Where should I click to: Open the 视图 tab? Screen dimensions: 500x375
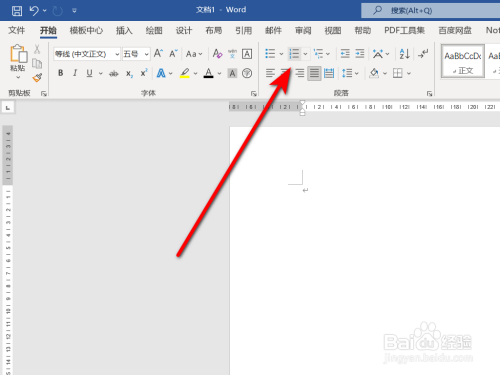333,30
